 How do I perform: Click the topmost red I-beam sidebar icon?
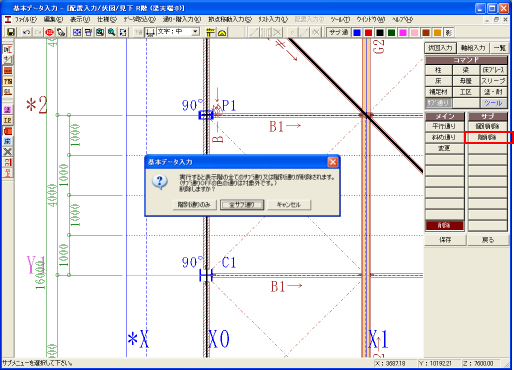pyautogui.click(x=8, y=50)
